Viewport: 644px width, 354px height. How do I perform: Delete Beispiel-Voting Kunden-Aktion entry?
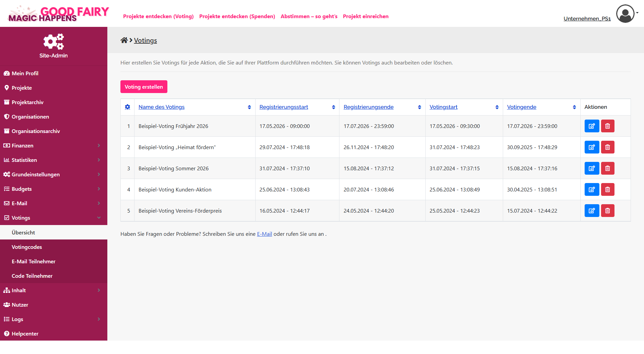point(607,189)
